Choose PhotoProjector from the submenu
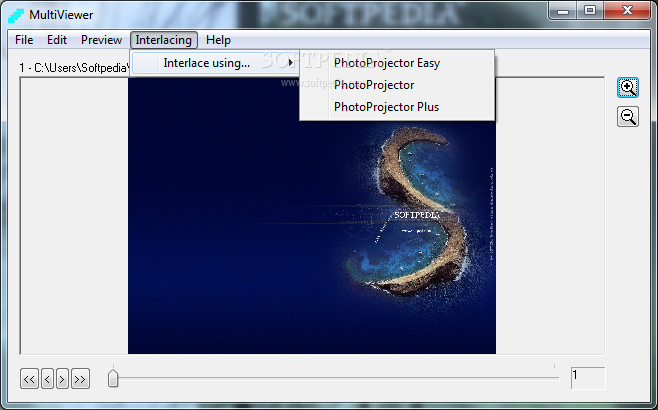Image resolution: width=658 pixels, height=410 pixels. coord(397,85)
